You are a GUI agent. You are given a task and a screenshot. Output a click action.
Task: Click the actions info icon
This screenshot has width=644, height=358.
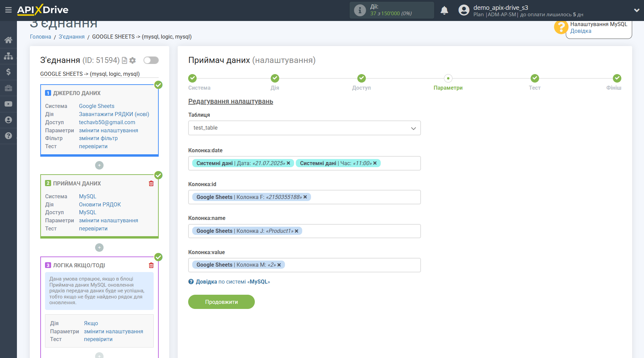pos(360,10)
